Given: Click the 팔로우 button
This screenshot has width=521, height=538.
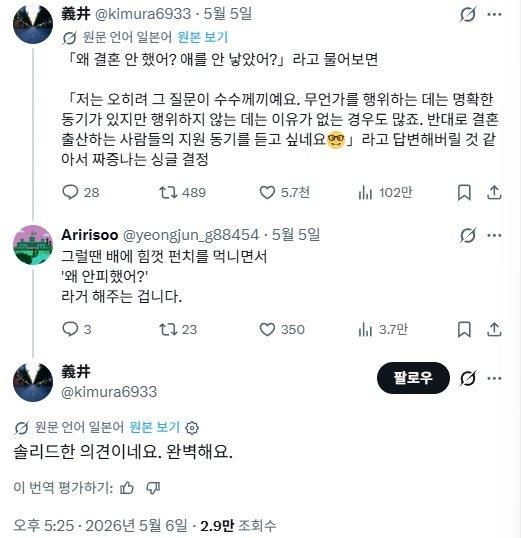Looking at the screenshot, I should click(x=413, y=378).
